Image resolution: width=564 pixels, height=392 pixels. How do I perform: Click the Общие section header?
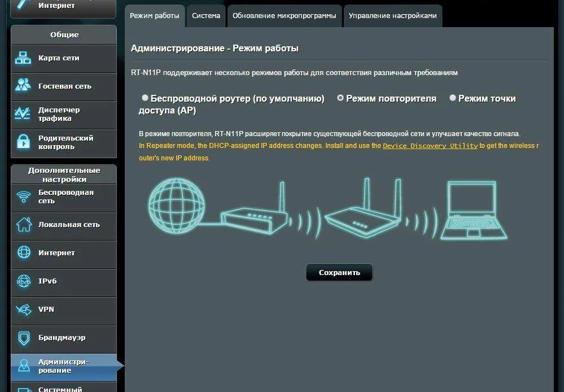pos(64,34)
